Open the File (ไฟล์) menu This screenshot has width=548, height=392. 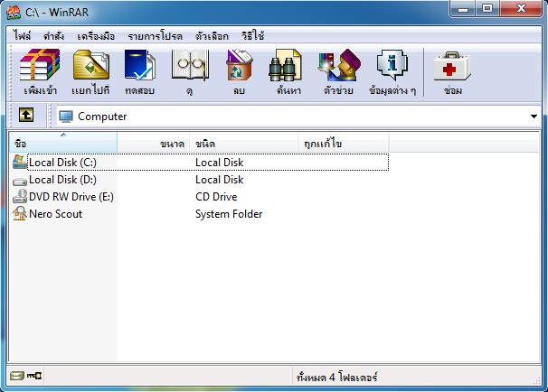(x=22, y=35)
